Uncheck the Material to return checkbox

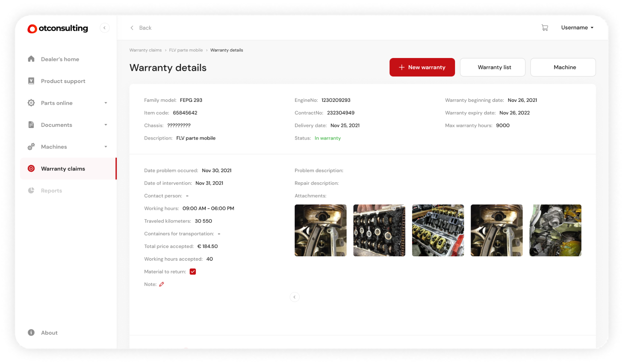point(193,272)
